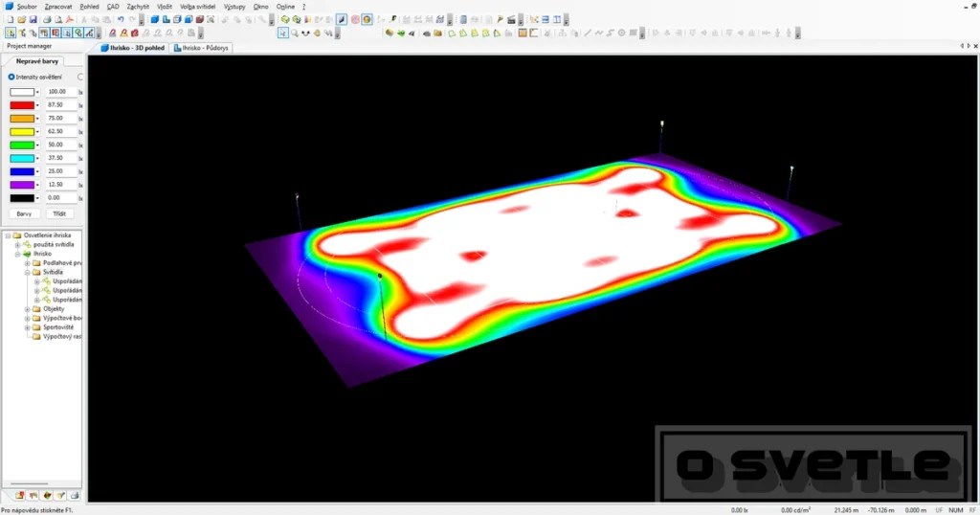Click the first icon in the Project manager bottom bar
The image size is (980, 515).
pyautogui.click(x=19, y=495)
